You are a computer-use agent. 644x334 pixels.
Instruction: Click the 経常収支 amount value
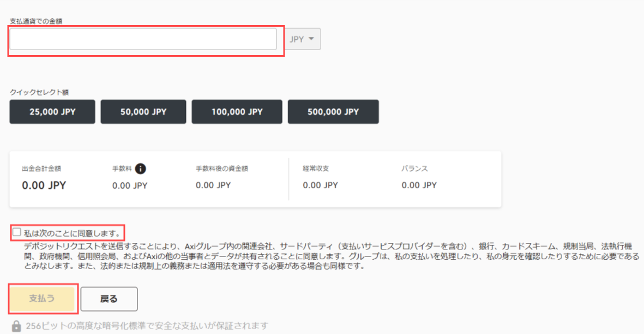pos(320,186)
